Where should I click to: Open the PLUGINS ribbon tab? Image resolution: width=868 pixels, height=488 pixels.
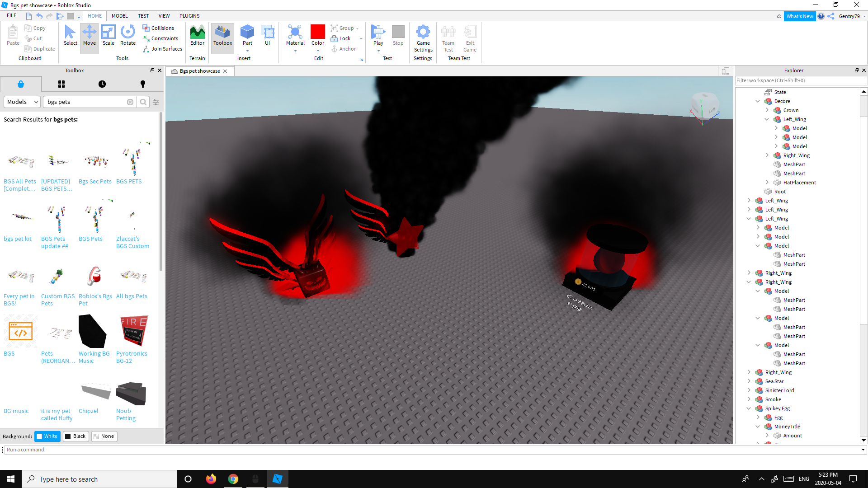(189, 16)
